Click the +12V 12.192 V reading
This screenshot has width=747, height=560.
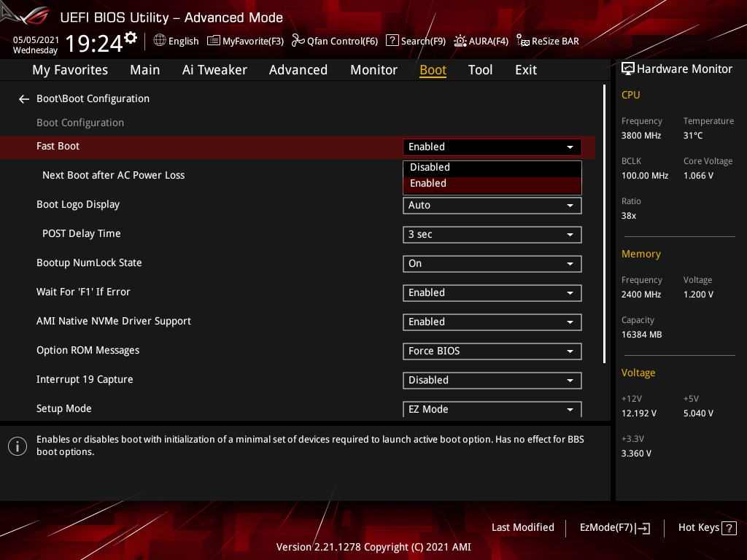(x=639, y=413)
